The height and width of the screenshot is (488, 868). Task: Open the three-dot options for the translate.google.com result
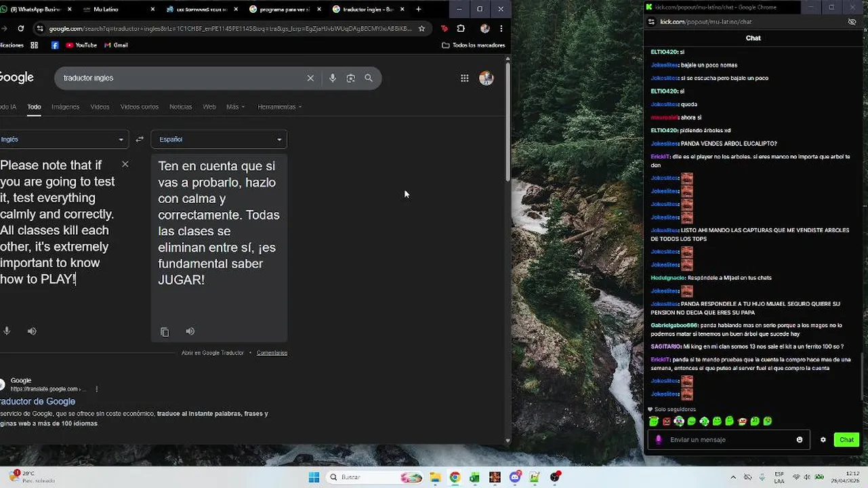(x=97, y=389)
